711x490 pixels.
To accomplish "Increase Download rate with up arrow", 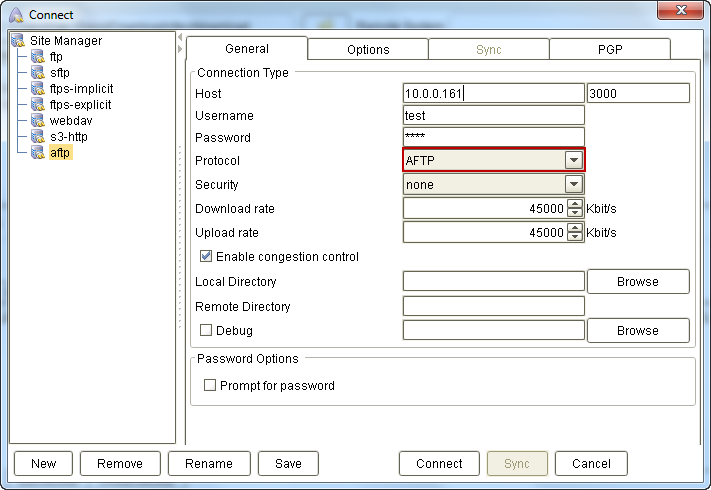I will click(575, 204).
